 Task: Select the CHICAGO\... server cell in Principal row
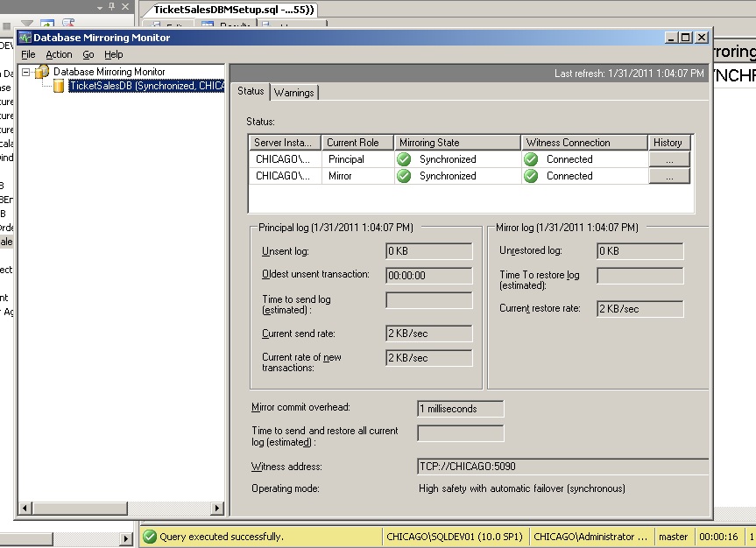(x=285, y=159)
